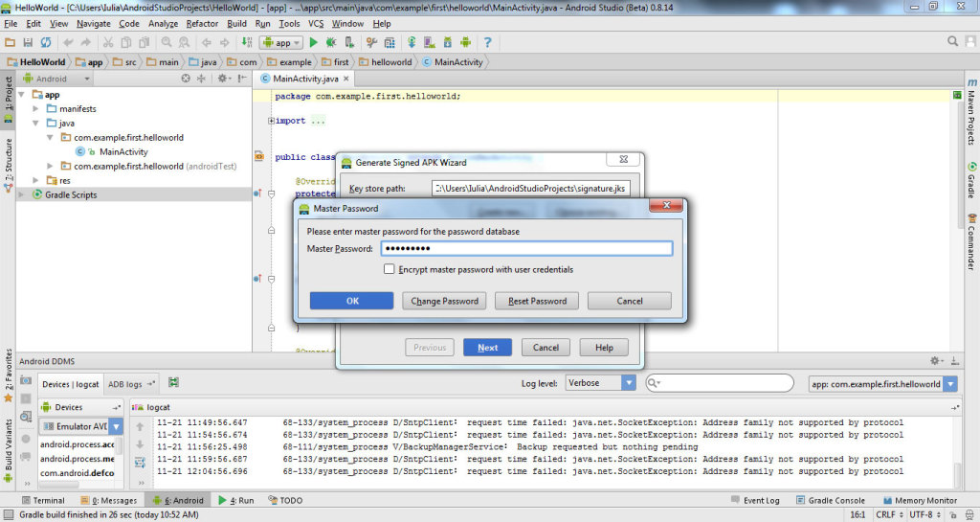The image size is (980, 522).
Task: Click the Save All toolbar icon
Action: (x=28, y=42)
